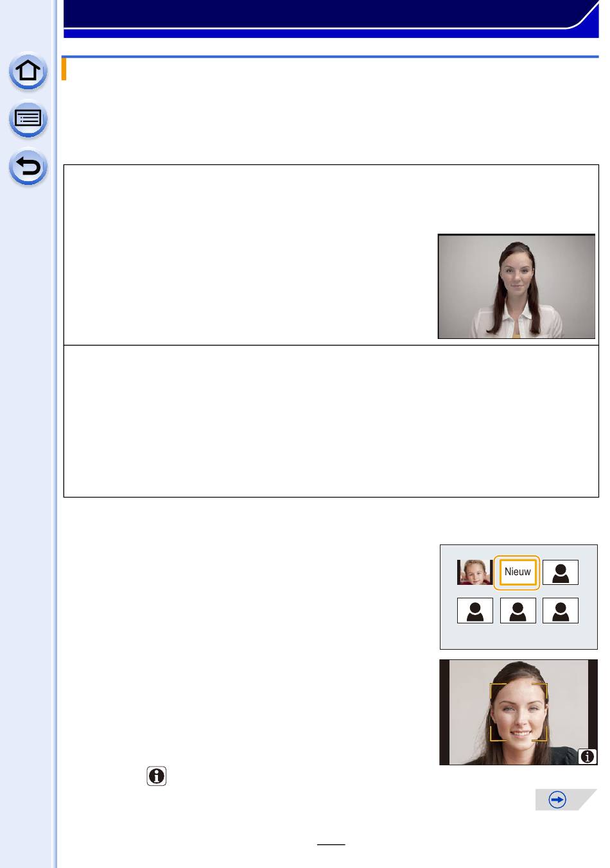The height and width of the screenshot is (868, 610).
Task: Return to previous page with back arrow
Action: (28, 168)
